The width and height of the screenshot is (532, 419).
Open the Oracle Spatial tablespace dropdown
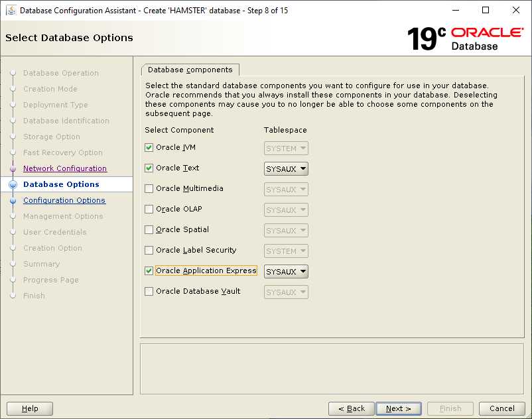pos(286,230)
